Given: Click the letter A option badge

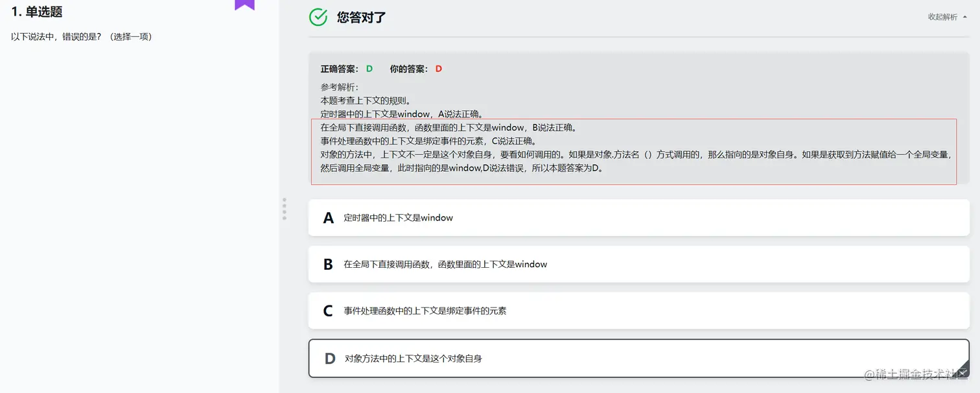Looking at the screenshot, I should point(329,218).
